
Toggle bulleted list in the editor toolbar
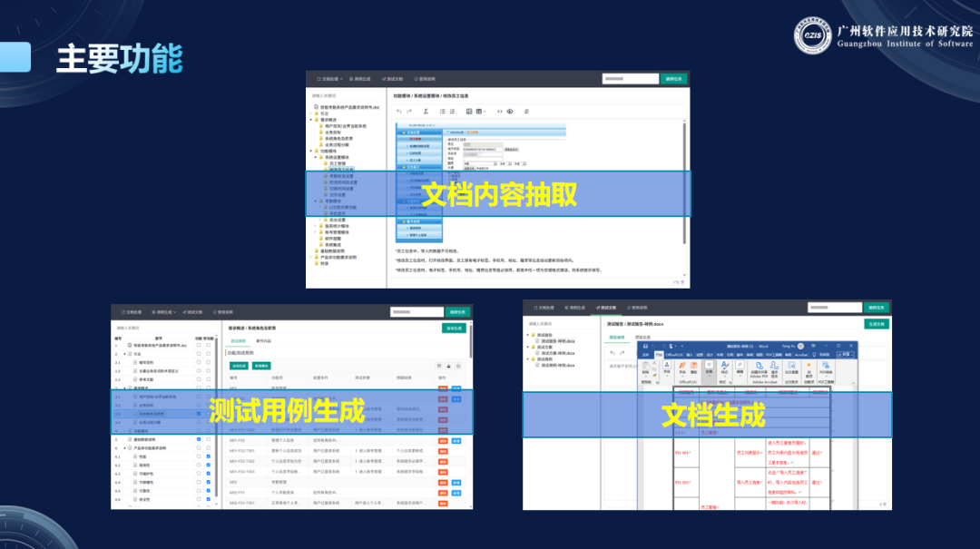[x=441, y=111]
